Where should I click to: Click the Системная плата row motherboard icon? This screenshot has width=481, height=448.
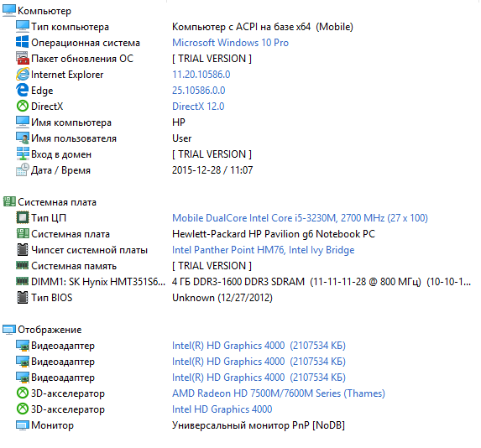[23, 234]
